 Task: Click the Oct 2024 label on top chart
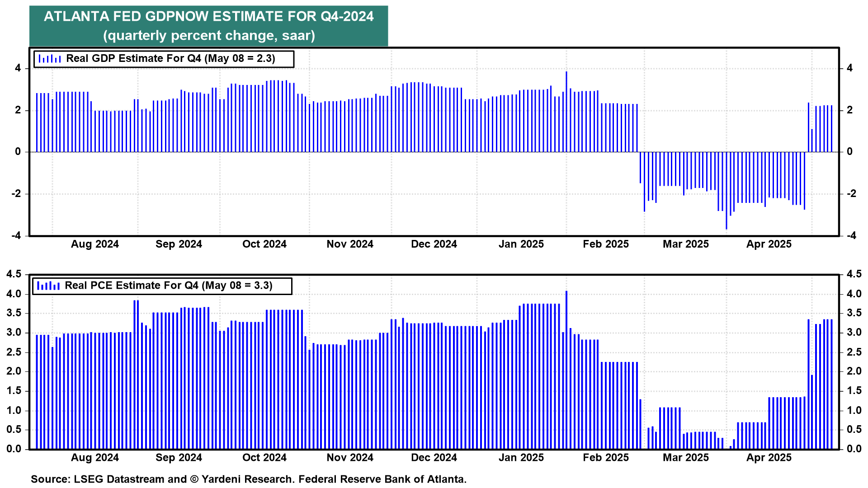point(264,244)
